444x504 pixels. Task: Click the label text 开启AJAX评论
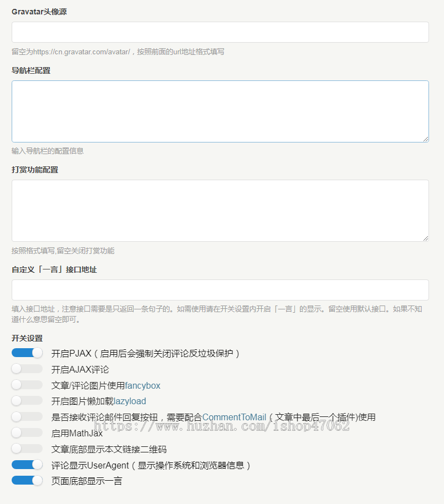[80, 370]
